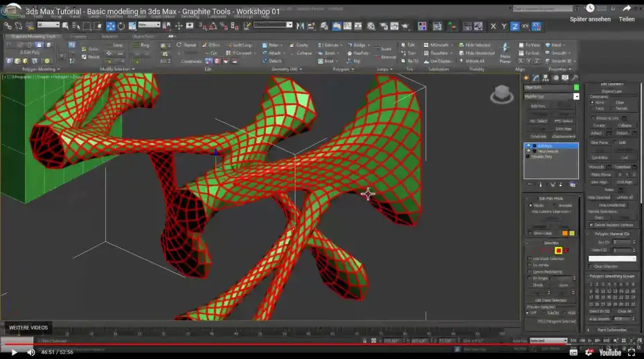Toggle the By Vertex checkbox

click(530, 266)
